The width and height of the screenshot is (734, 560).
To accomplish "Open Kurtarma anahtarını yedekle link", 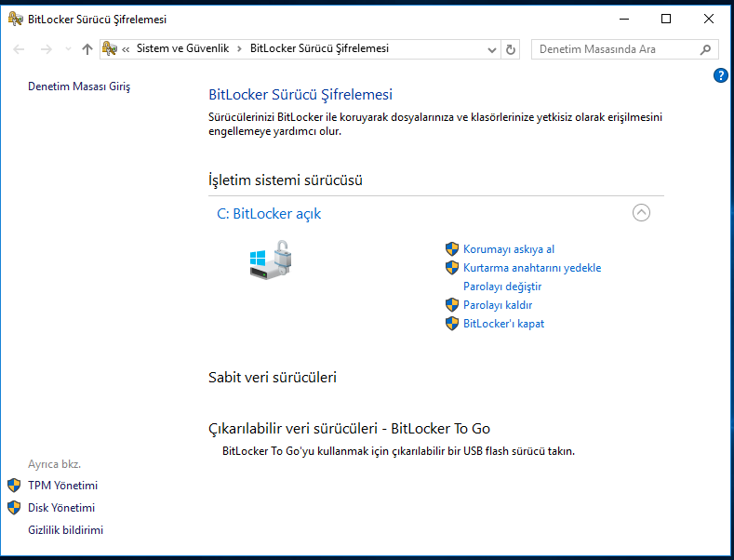I will [x=532, y=268].
